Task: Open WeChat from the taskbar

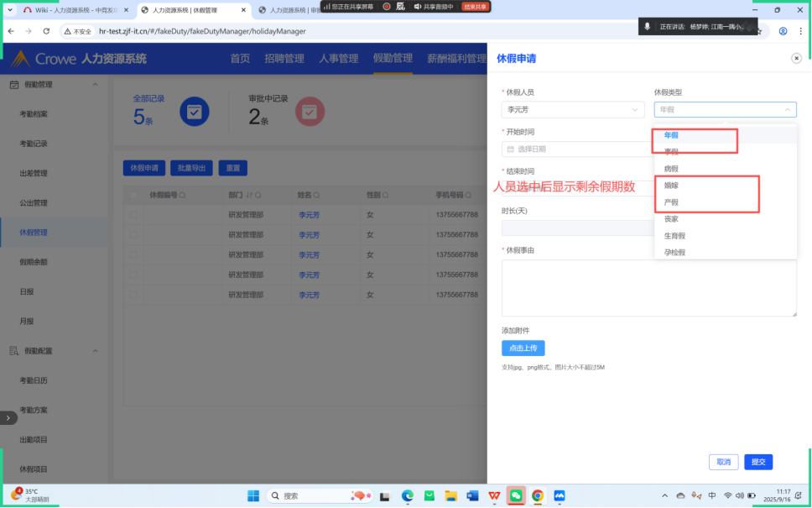Action: pyautogui.click(x=516, y=496)
